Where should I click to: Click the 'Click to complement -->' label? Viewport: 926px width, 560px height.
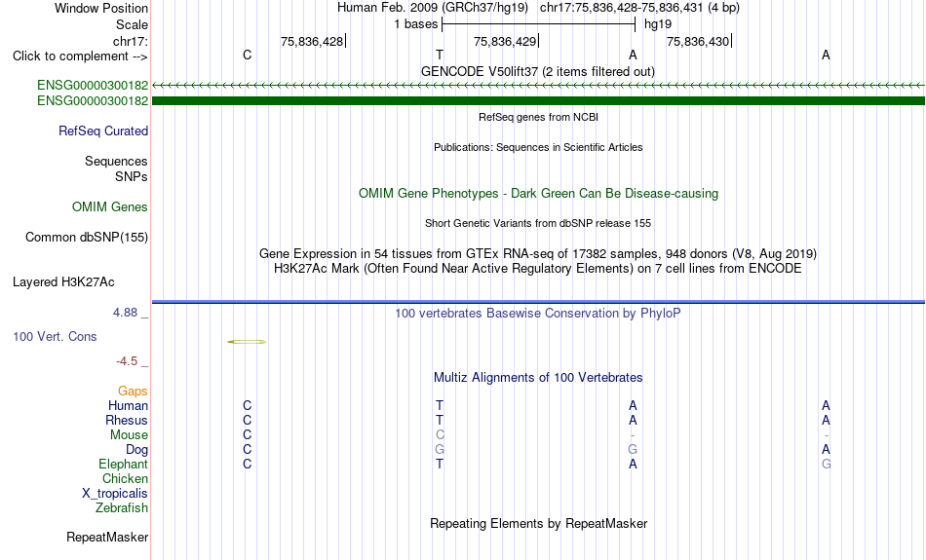coord(80,56)
